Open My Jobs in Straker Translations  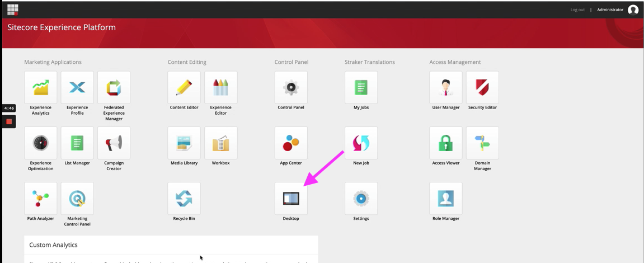click(x=361, y=87)
